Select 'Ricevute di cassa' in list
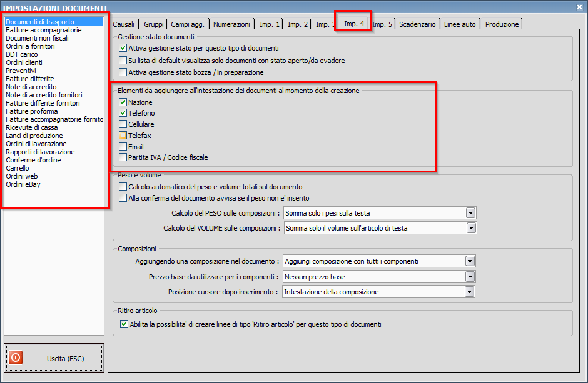The image size is (588, 383). [x=54, y=127]
